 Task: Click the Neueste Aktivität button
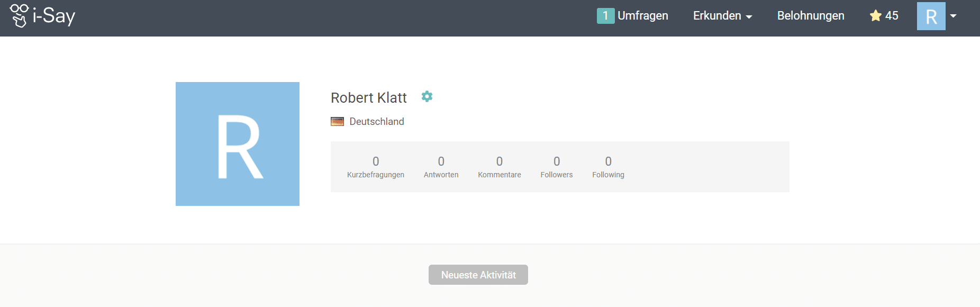tap(478, 275)
